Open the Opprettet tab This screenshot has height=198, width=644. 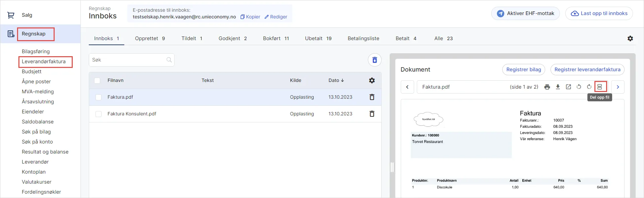click(150, 38)
